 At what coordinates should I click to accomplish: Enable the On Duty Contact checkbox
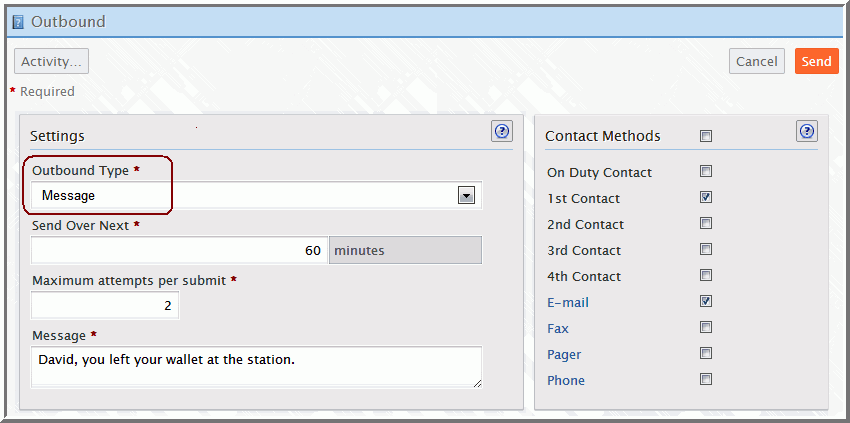(x=706, y=171)
